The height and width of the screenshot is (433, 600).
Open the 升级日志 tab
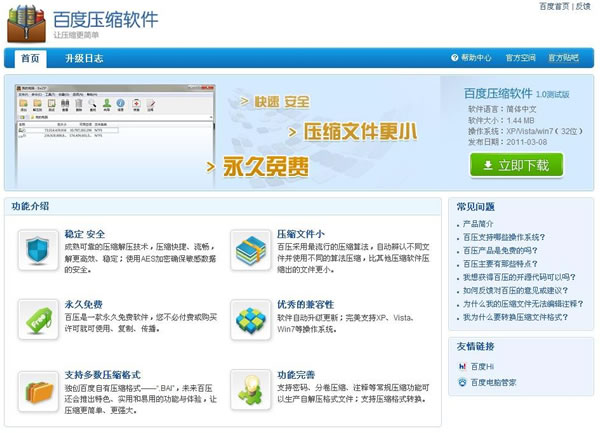click(x=84, y=59)
